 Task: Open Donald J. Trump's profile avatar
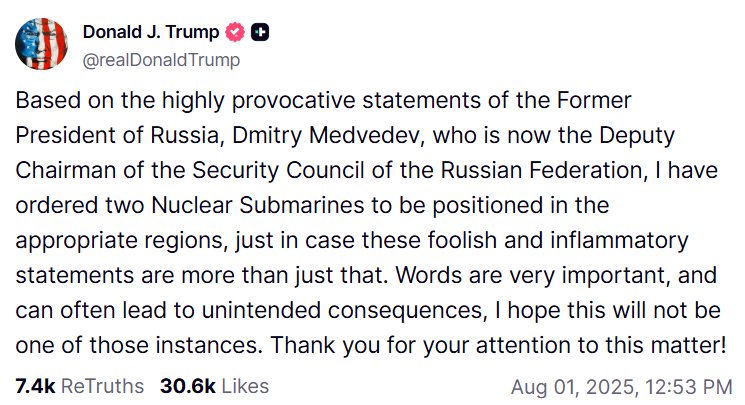(x=41, y=44)
